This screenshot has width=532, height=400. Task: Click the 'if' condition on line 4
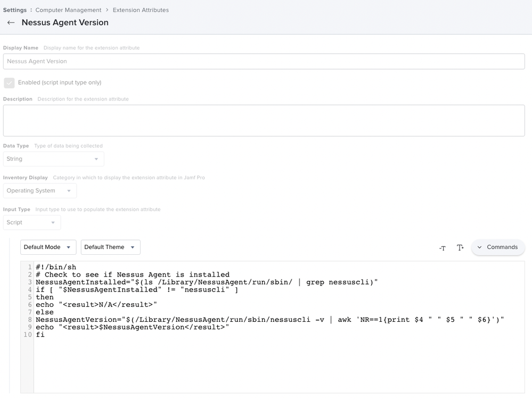(x=137, y=289)
